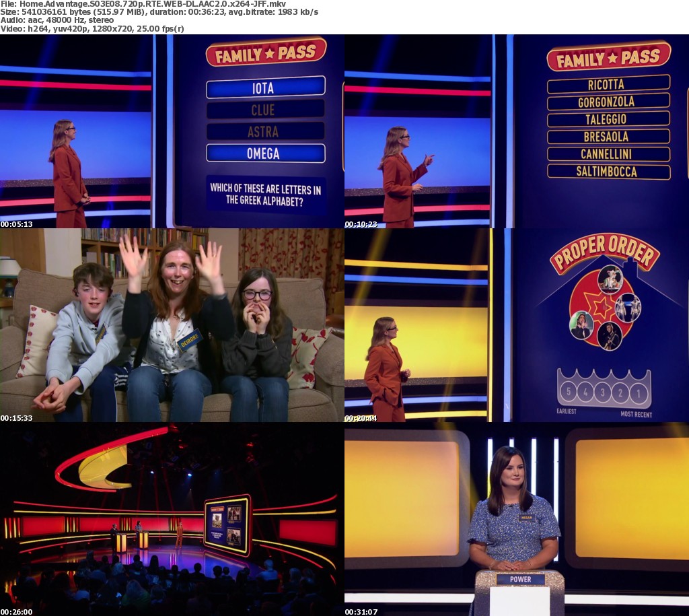689x616 pixels.
Task: Click the 00:10:23 timestamp
Action: (x=361, y=224)
